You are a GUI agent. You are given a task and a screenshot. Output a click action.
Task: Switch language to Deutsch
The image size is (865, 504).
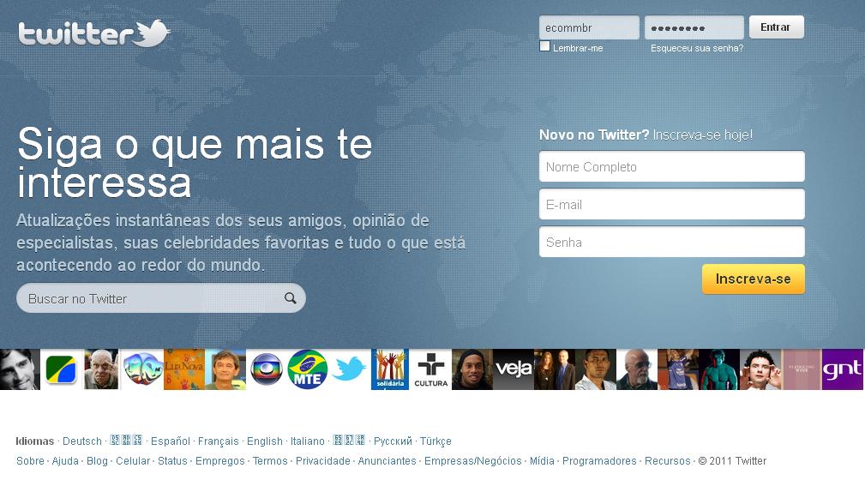tap(82, 441)
